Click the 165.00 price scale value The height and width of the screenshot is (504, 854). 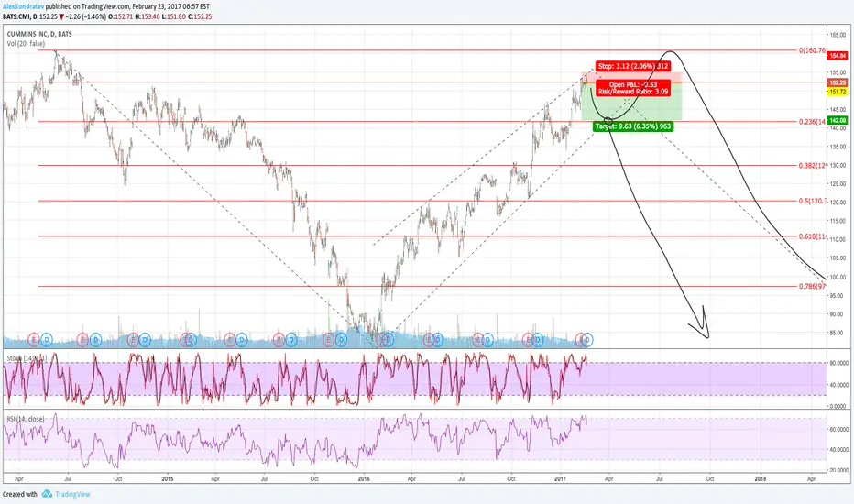838,35
